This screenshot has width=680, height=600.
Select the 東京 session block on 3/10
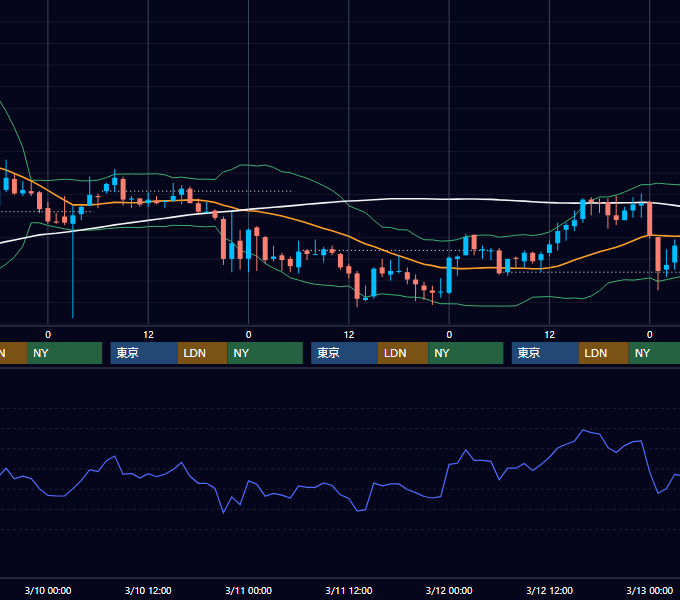pos(144,353)
